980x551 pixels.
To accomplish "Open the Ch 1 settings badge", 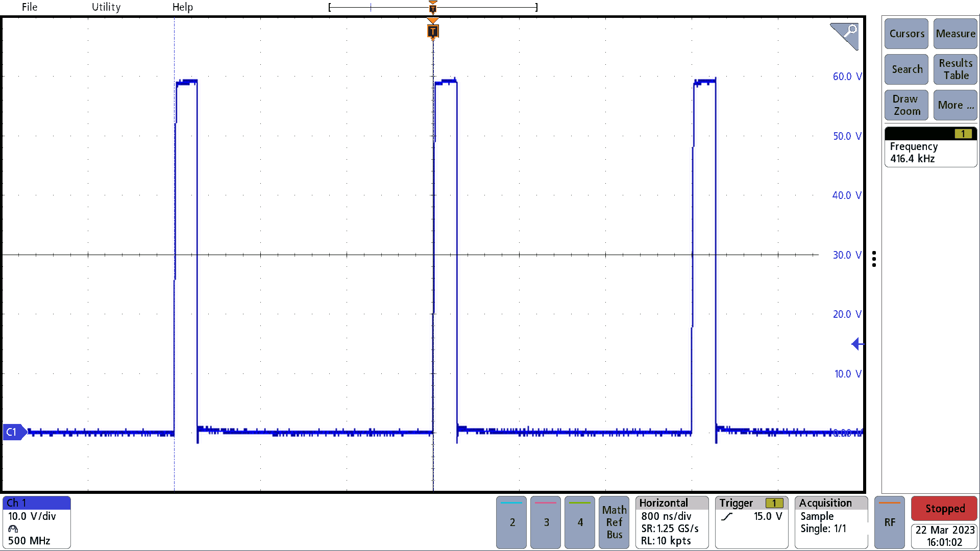I will pyautogui.click(x=37, y=522).
